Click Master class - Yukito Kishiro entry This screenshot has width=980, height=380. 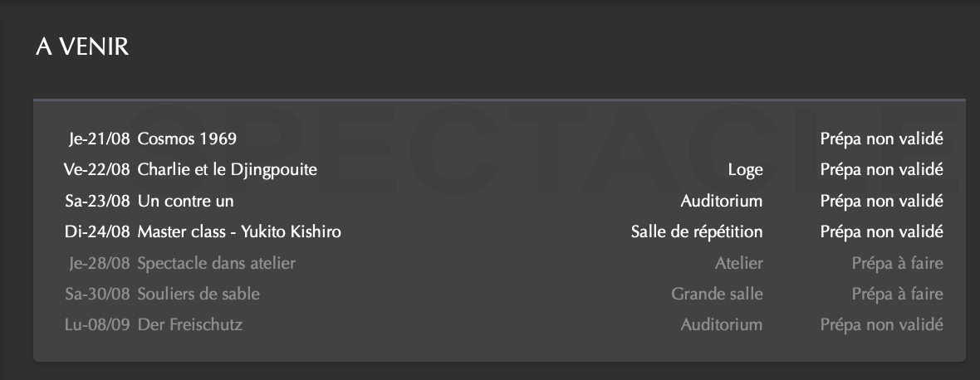coord(239,231)
